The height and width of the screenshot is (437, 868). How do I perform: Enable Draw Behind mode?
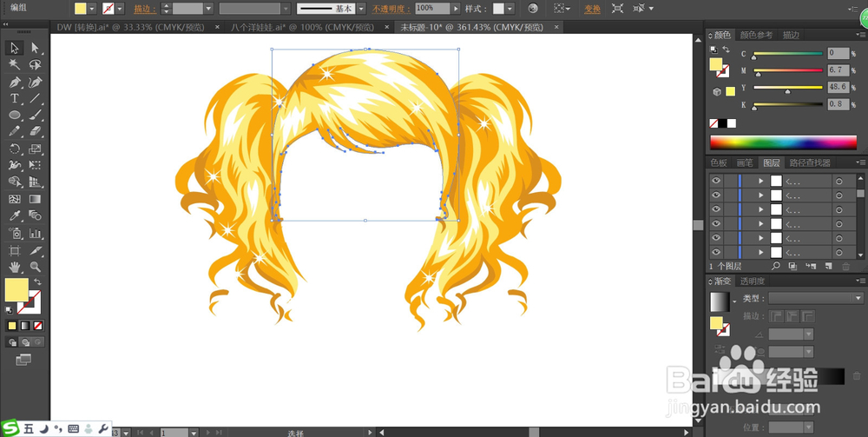pyautogui.click(x=25, y=342)
